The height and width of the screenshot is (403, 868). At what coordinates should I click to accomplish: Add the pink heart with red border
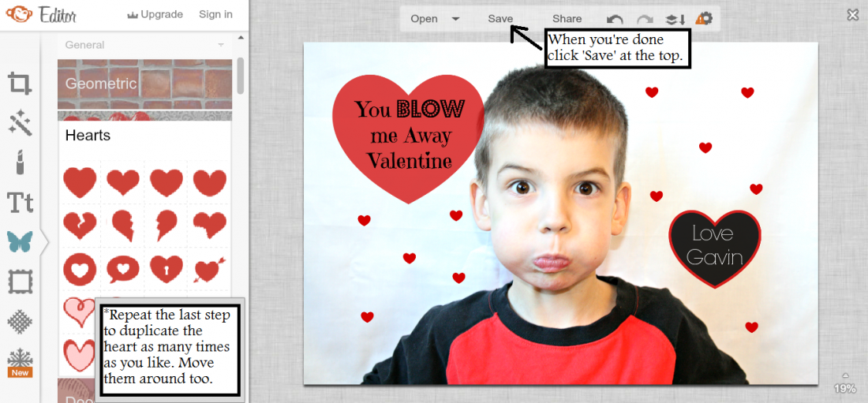79,355
